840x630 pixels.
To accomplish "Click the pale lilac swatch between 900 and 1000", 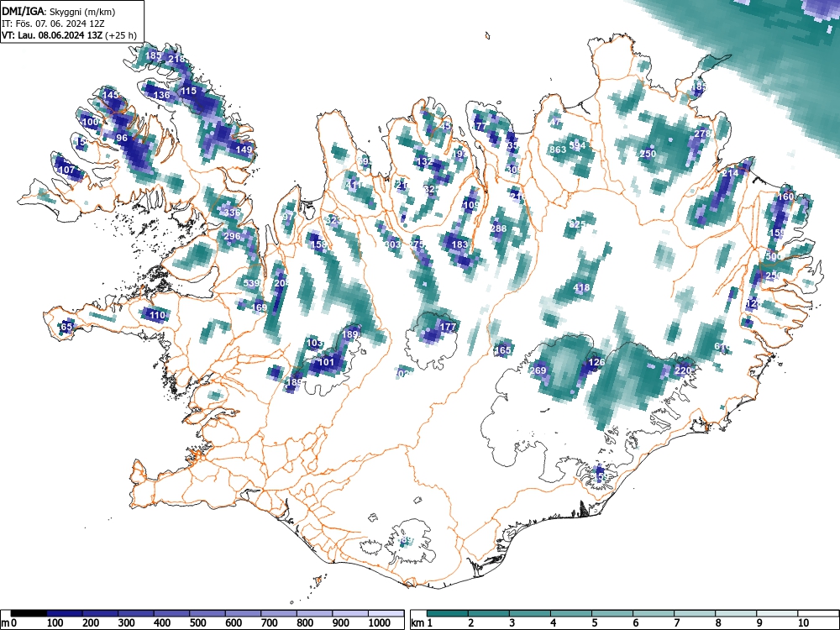I will (350, 613).
